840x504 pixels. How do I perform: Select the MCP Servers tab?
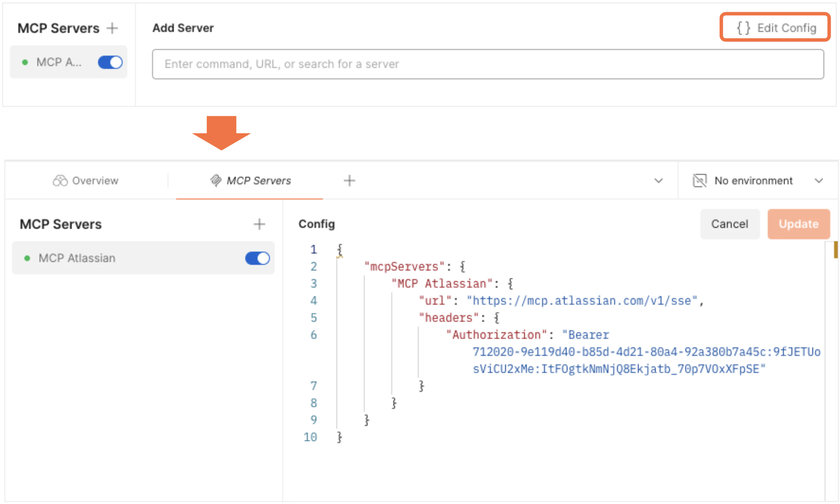coord(258,181)
